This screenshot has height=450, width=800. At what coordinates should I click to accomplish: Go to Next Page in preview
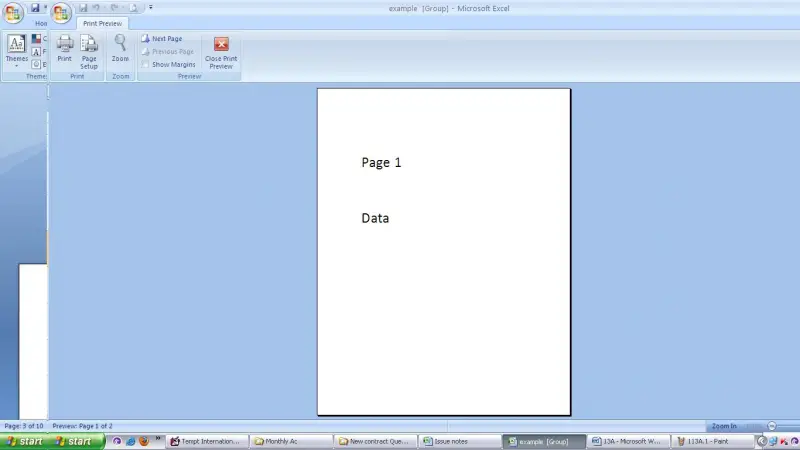click(x=162, y=39)
